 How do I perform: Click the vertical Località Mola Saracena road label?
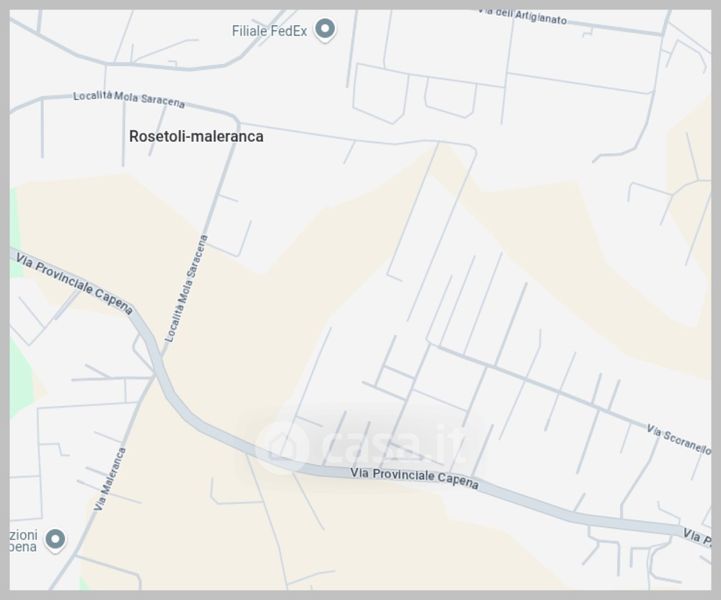186,288
